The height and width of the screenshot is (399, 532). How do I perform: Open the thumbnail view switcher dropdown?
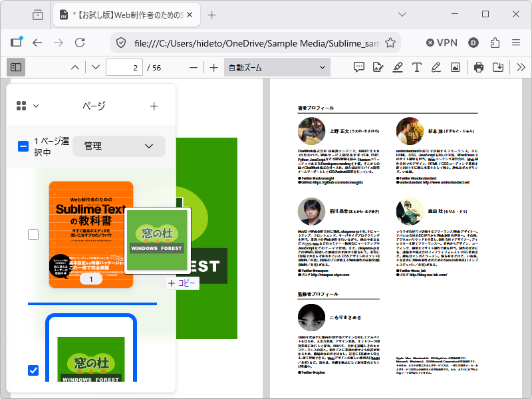(28, 106)
